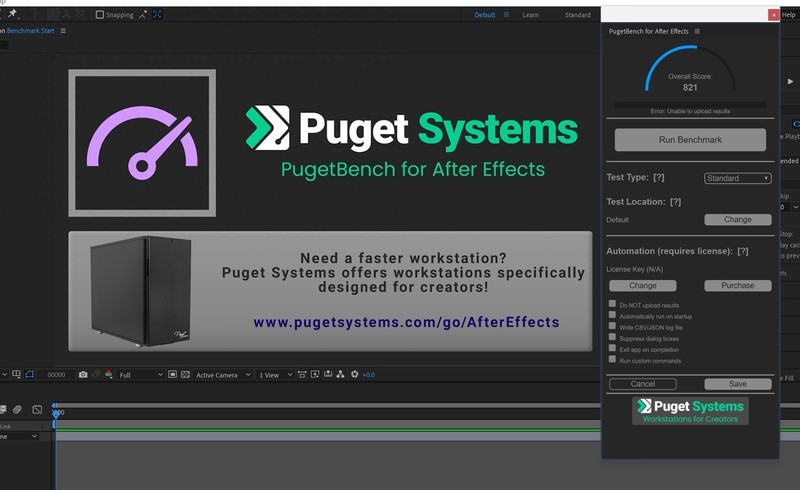This screenshot has width=800, height=490.
Task: Click Puget Systems Workstations for Creators banner
Action: click(x=690, y=411)
